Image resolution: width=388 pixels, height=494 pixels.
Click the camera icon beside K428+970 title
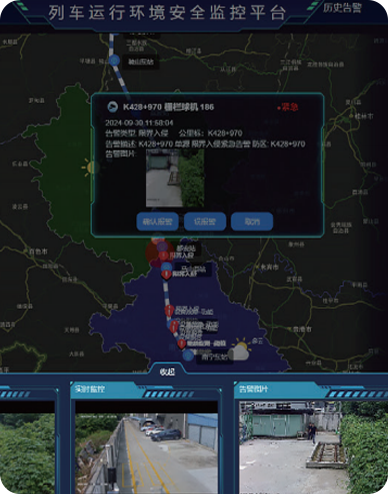[x=113, y=107]
